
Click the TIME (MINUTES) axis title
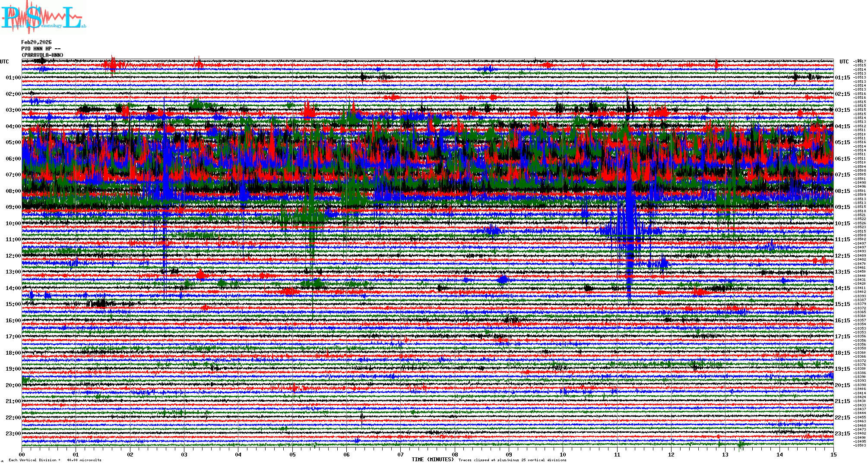click(432, 460)
